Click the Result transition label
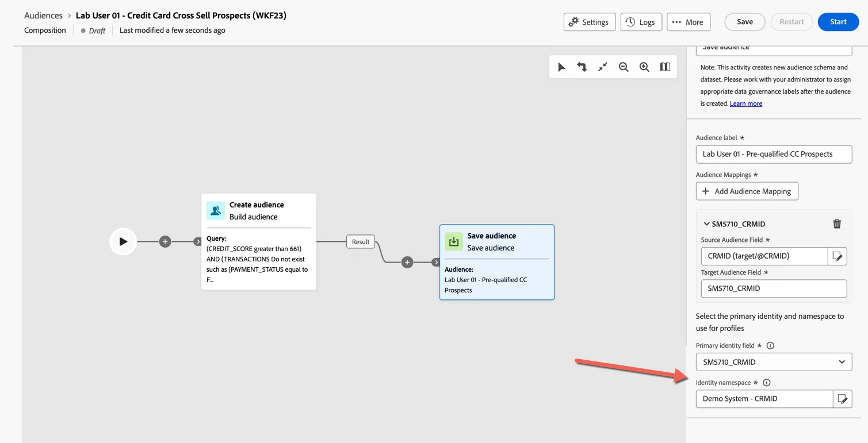868x443 pixels. [361, 242]
